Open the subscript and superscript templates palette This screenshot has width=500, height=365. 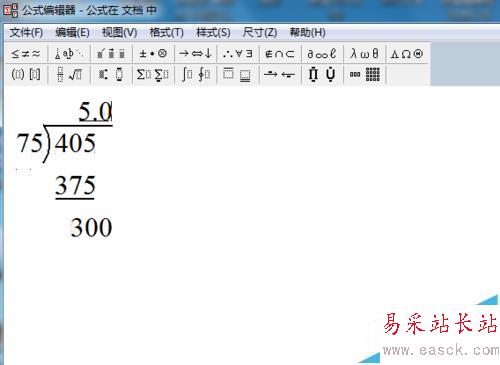pos(111,74)
